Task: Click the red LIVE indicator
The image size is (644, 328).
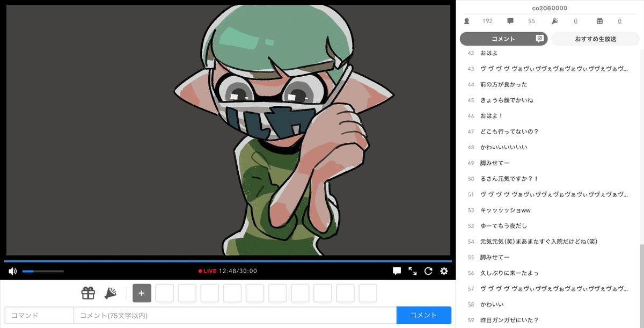Action: (207, 271)
